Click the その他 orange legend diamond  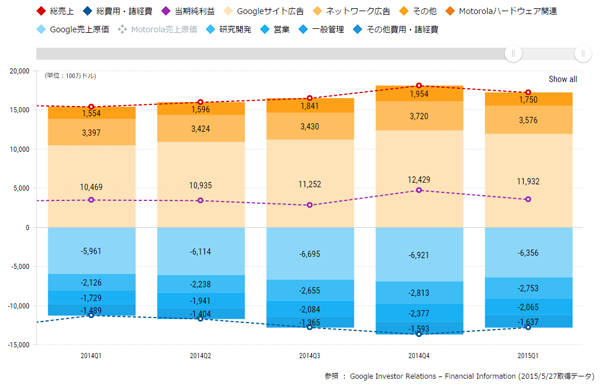[x=404, y=11]
